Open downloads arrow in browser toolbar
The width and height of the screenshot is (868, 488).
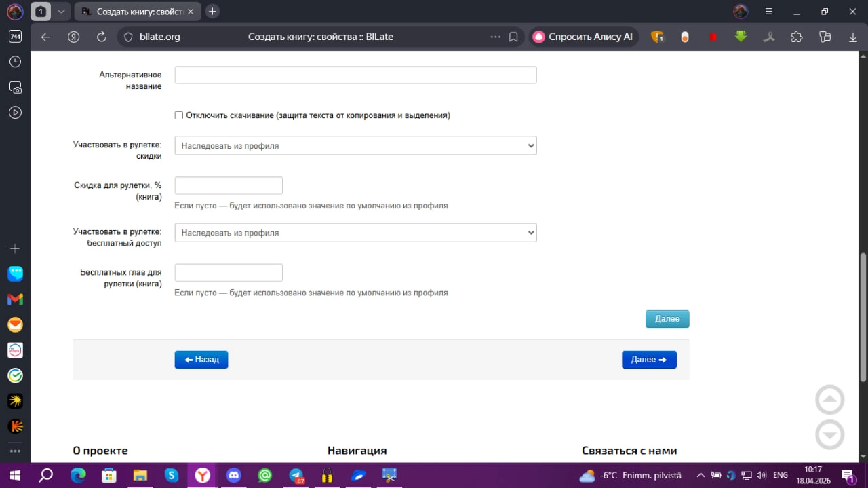[853, 37]
